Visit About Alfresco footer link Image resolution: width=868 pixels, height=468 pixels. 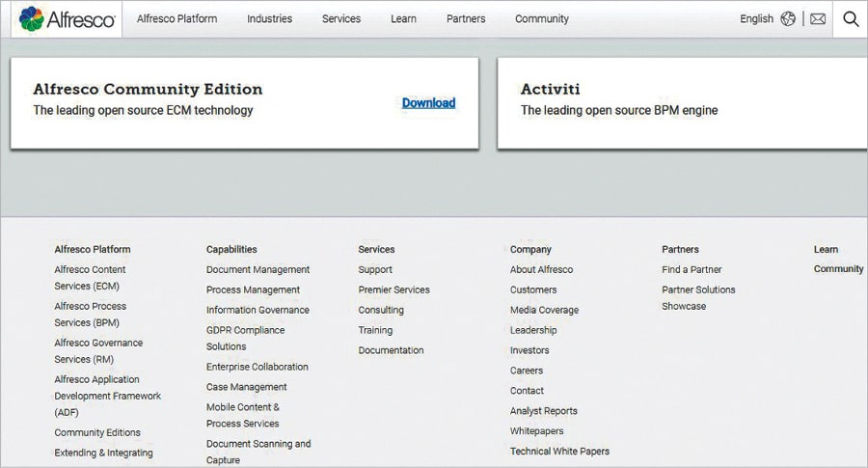point(541,270)
